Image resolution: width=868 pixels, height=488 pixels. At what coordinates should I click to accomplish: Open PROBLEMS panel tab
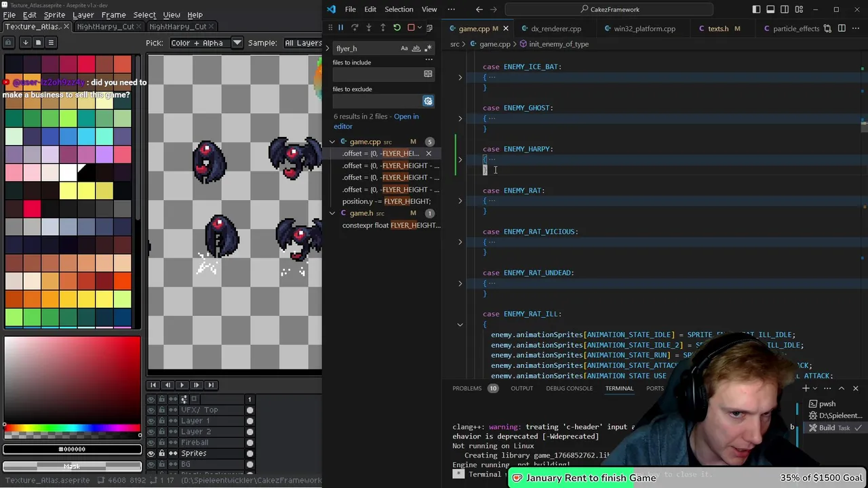467,388
